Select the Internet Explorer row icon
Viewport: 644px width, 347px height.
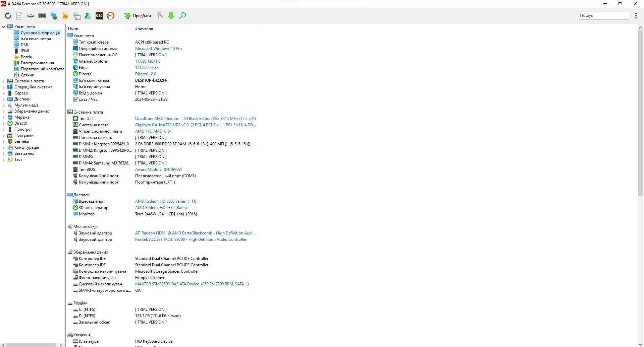coord(75,61)
